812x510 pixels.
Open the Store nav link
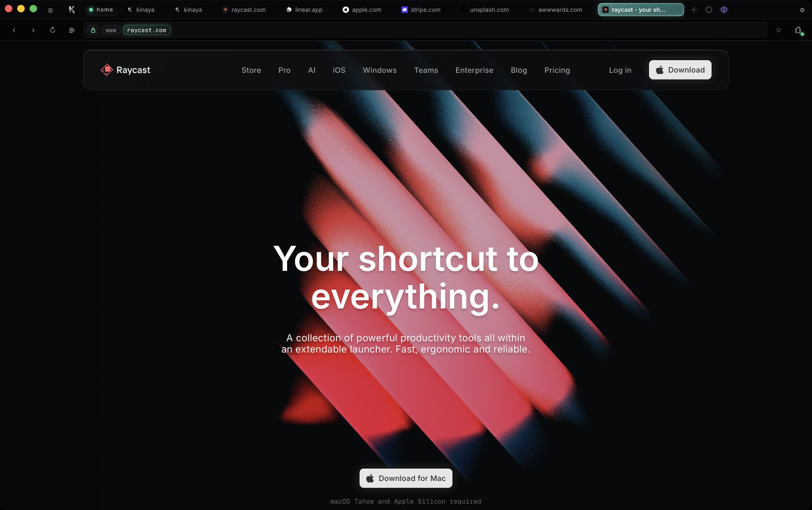251,70
